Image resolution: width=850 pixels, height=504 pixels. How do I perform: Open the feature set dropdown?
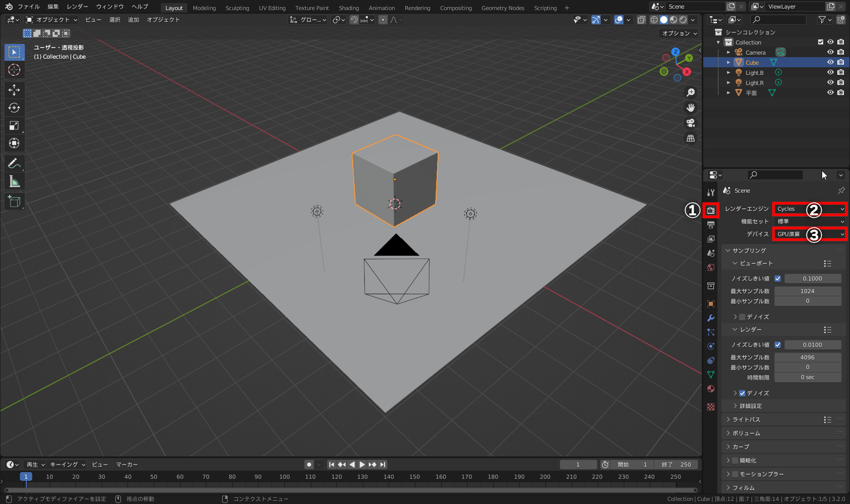(x=810, y=221)
